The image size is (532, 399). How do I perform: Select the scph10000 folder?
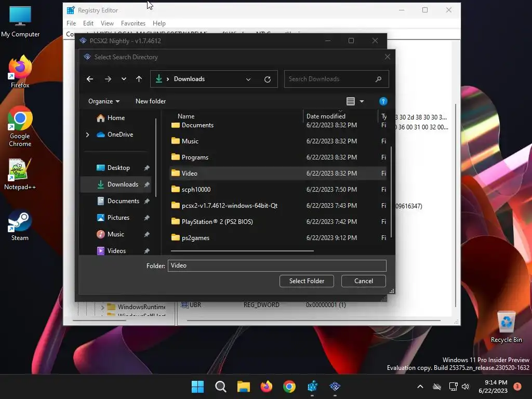(196, 190)
